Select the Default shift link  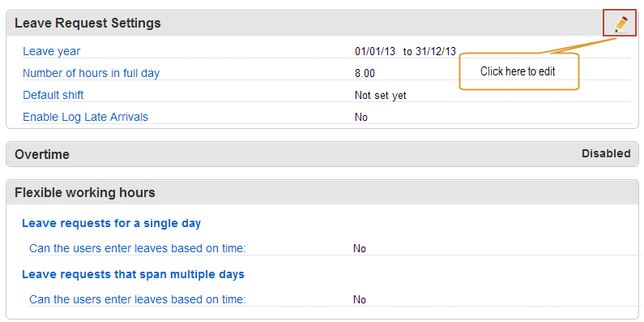click(x=53, y=95)
